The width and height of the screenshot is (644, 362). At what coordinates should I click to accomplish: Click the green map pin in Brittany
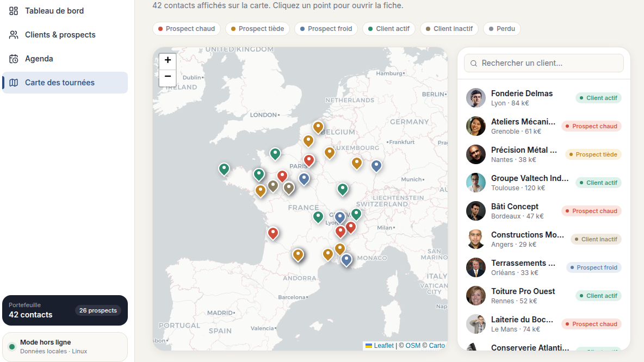(x=224, y=169)
